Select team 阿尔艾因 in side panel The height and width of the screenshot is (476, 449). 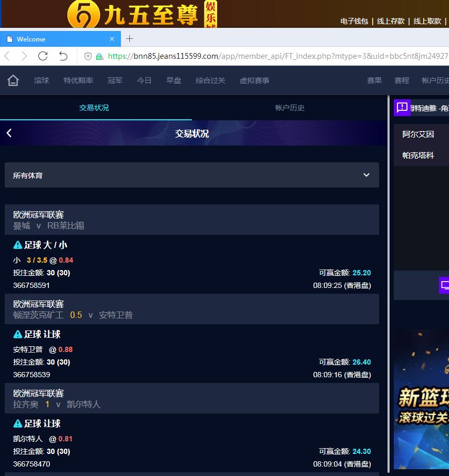click(418, 134)
